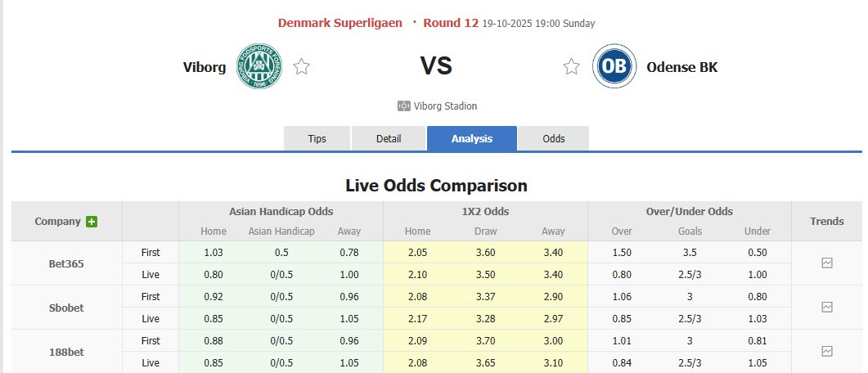868x373 pixels.
Task: Click the Odense BK team name
Action: (681, 67)
